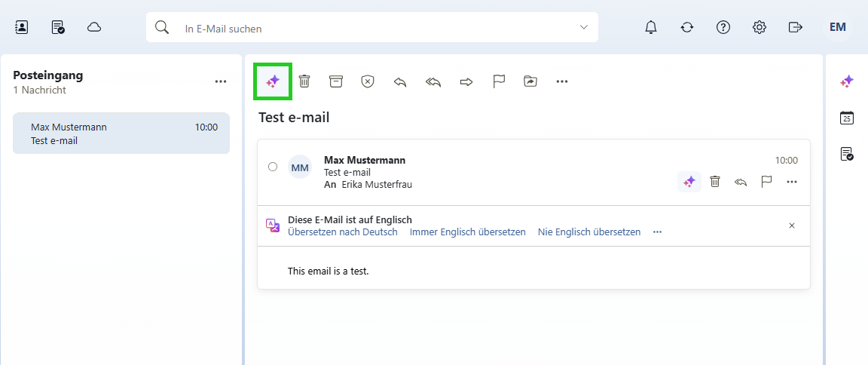Delete the email using toolbar trash icon
Screen dimensions: 868x365
[x=304, y=81]
